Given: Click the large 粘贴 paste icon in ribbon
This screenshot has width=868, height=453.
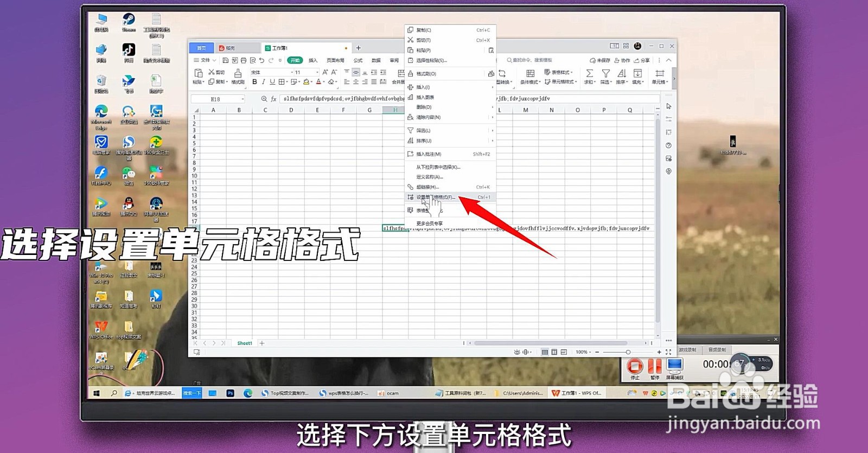Looking at the screenshot, I should point(198,73).
